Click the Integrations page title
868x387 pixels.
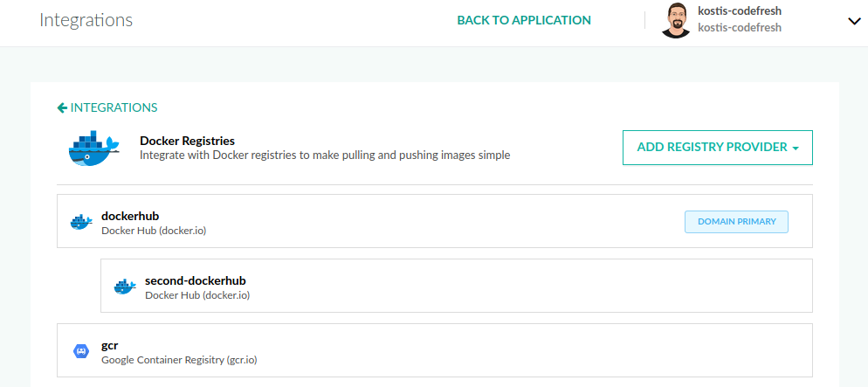click(x=86, y=20)
